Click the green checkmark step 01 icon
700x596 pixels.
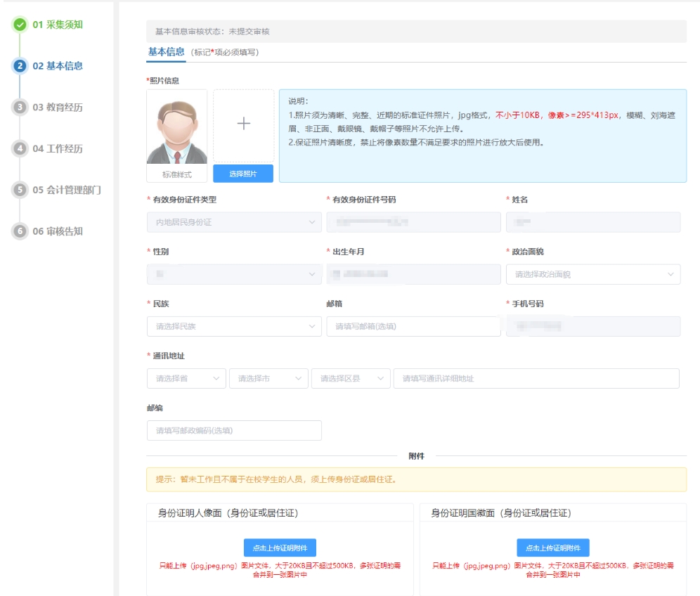pyautogui.click(x=20, y=25)
